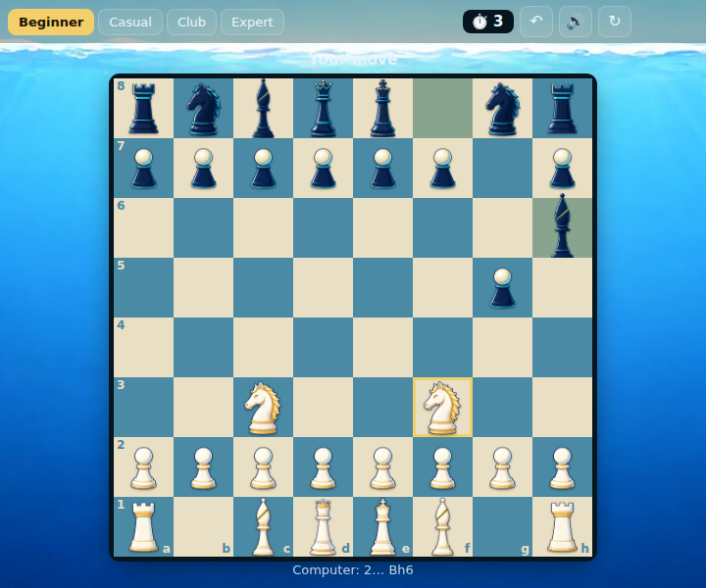This screenshot has width=706, height=588.
Task: Click the empty h4 square
Action: (563, 347)
